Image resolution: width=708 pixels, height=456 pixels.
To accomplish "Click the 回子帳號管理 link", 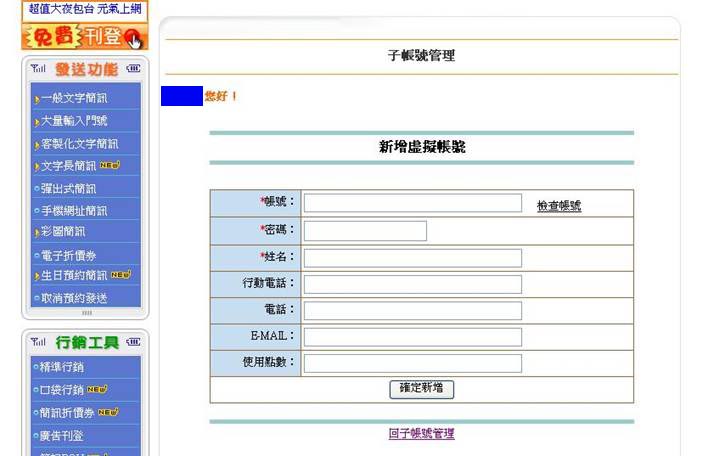I will [421, 434].
